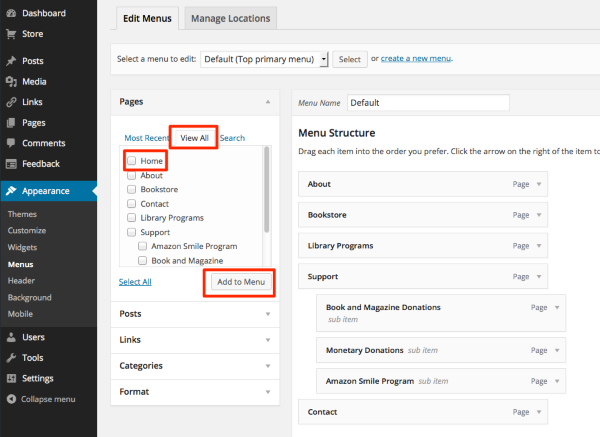
Task: Open the Users icon in sidebar
Action: click(10, 337)
